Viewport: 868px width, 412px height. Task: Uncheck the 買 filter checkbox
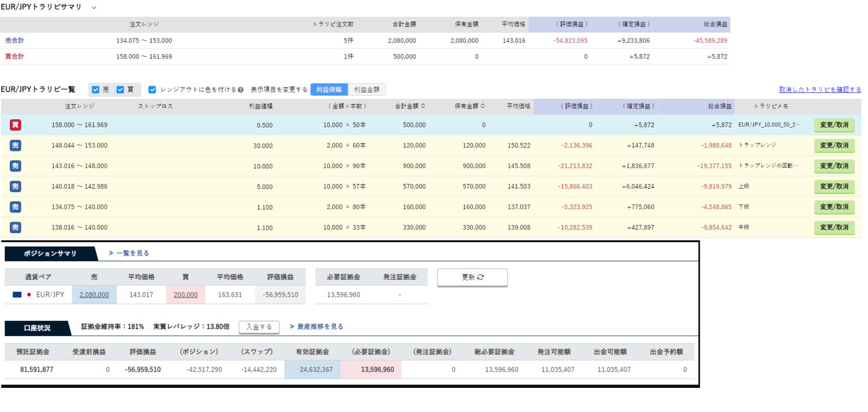(x=120, y=90)
